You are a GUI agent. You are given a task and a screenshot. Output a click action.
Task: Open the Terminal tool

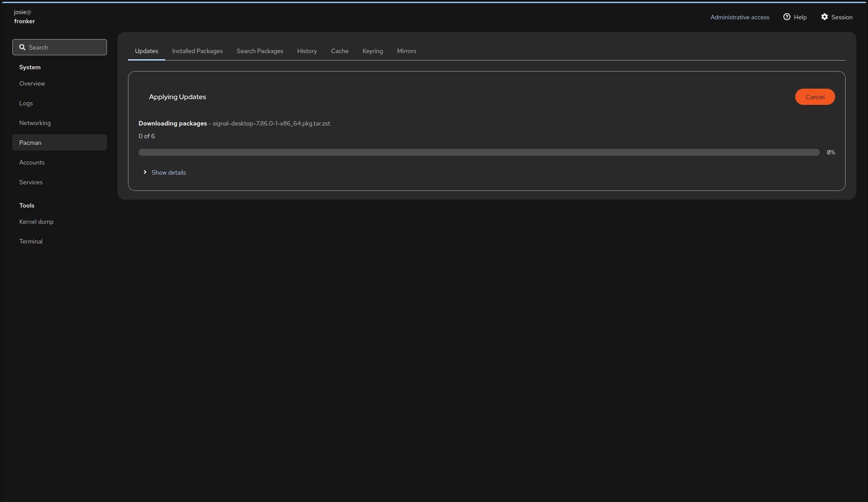click(x=31, y=241)
